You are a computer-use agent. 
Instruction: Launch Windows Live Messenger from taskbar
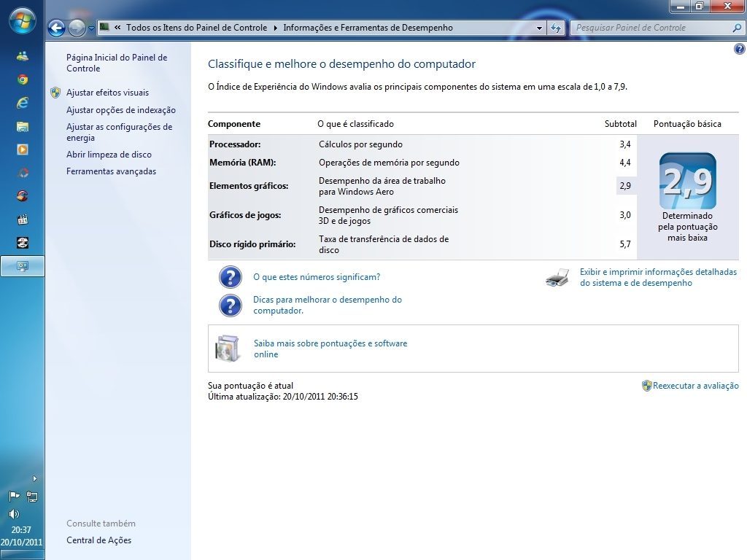(x=23, y=56)
